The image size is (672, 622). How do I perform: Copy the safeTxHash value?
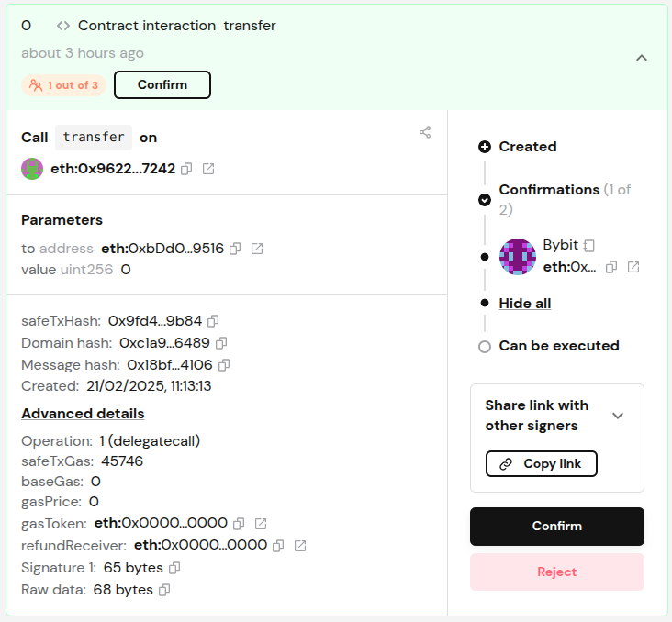point(213,321)
